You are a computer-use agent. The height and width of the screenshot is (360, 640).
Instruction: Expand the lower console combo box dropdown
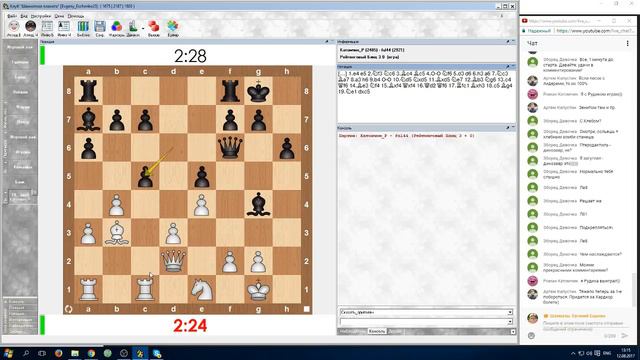pos(510,322)
